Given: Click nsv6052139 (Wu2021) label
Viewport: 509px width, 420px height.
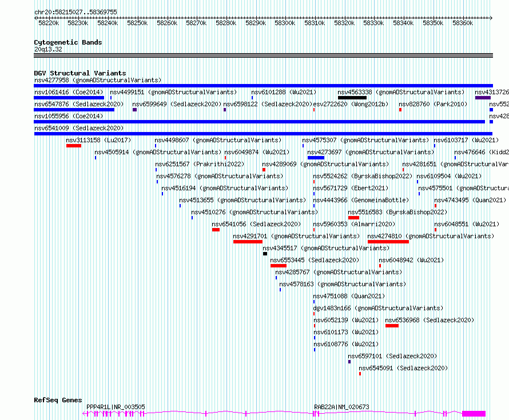Looking at the screenshot, I should pos(345,320).
